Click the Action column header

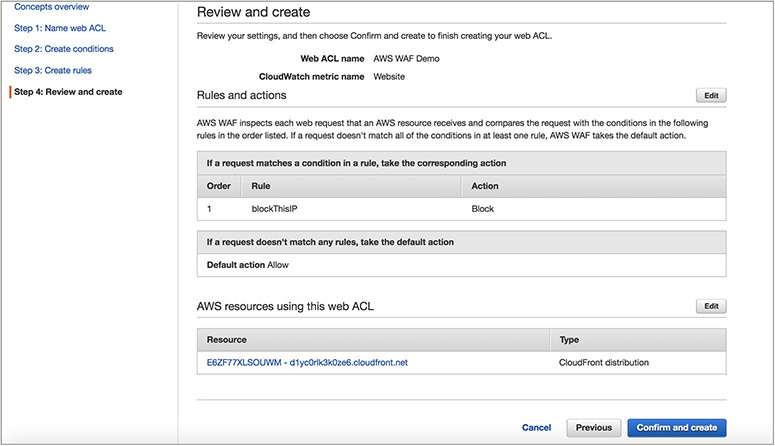[485, 186]
